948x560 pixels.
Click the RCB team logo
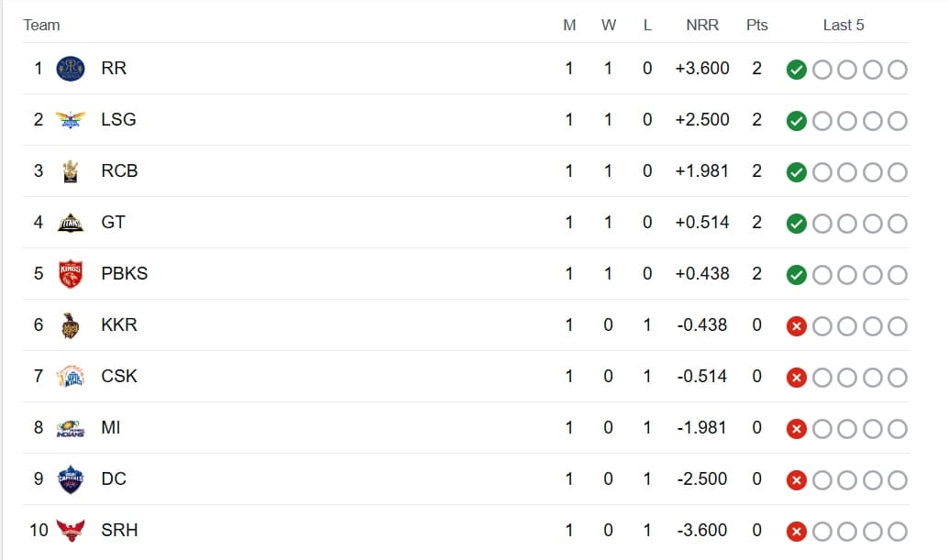click(x=70, y=171)
